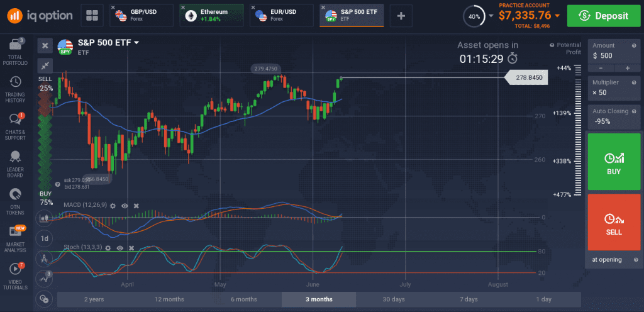The height and width of the screenshot is (312, 644).
Task: Click the 278.8450 current price label
Action: (x=526, y=77)
